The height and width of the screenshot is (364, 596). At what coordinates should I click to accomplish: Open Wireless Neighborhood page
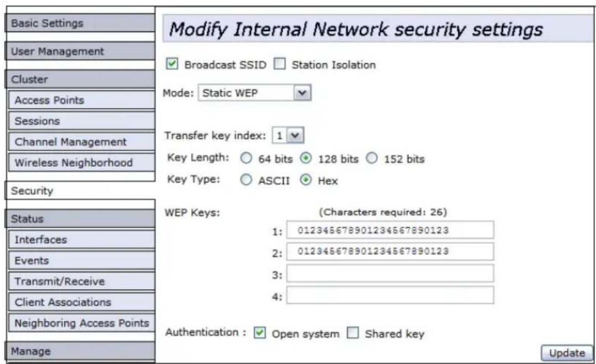click(82, 163)
